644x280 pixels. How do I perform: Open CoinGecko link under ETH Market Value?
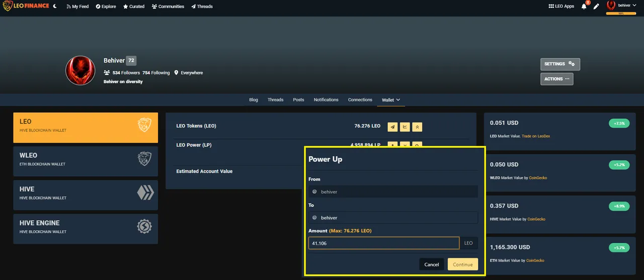(535, 260)
